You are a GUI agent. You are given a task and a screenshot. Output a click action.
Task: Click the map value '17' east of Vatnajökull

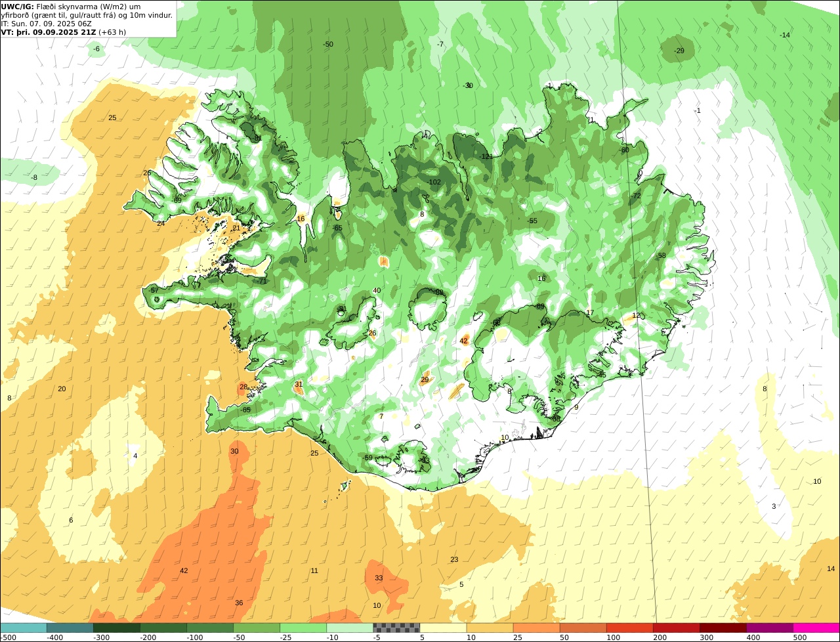pyautogui.click(x=589, y=312)
